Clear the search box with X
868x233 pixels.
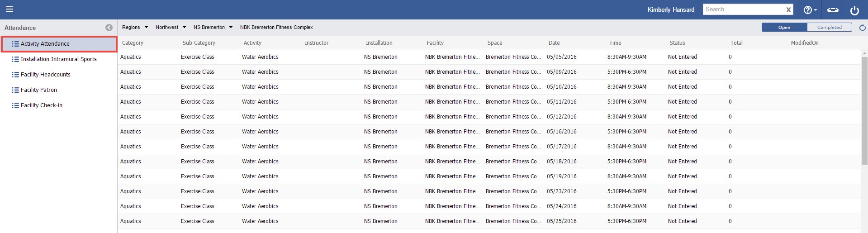tap(788, 10)
